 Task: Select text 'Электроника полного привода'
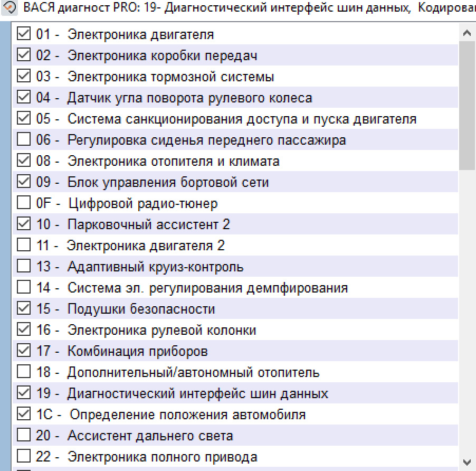[x=163, y=456]
